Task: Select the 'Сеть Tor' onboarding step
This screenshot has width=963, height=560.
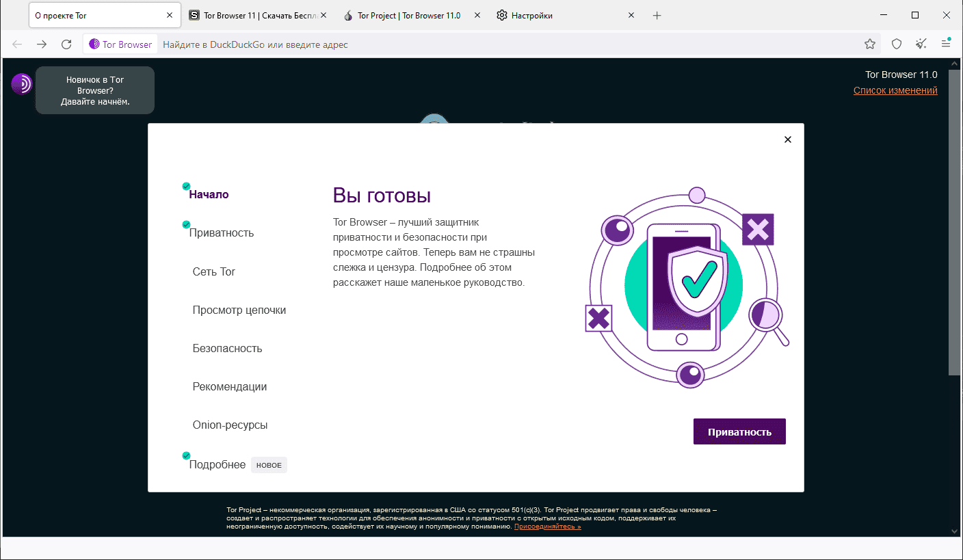Action: coord(214,271)
